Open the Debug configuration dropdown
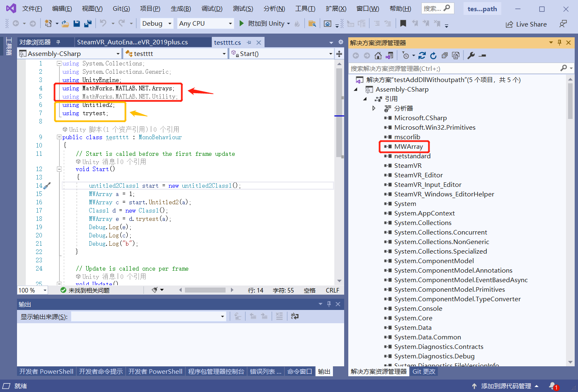This screenshot has width=578, height=392. (157, 24)
